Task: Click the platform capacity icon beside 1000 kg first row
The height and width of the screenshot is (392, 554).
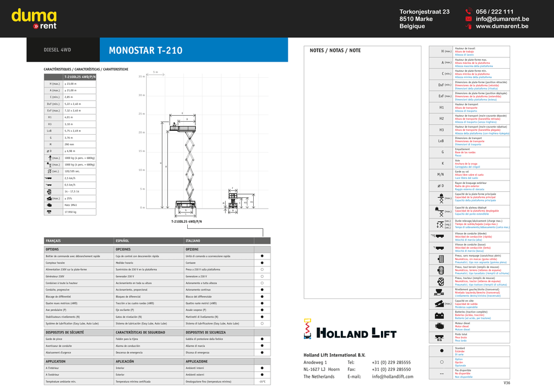Action: (50, 158)
